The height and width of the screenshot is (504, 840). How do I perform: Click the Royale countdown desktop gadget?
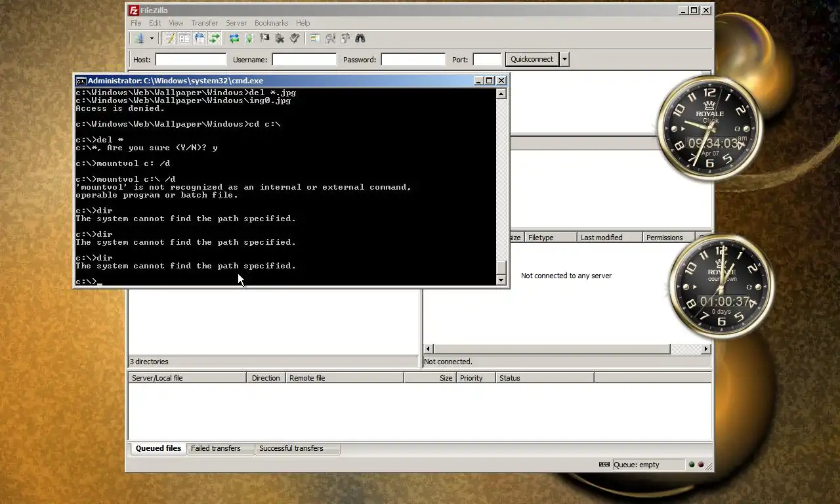(x=721, y=286)
